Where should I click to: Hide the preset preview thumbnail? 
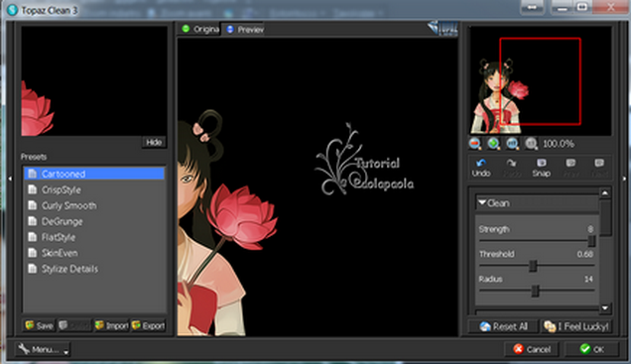[154, 142]
